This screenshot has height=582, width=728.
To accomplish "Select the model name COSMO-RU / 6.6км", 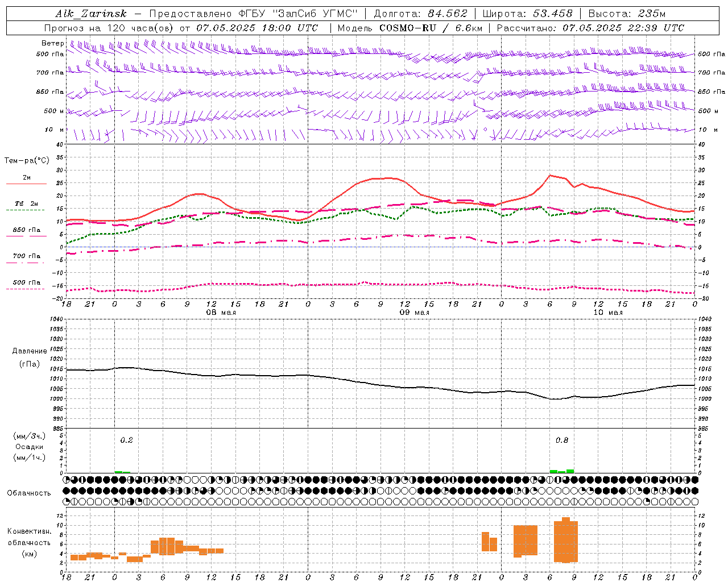I will pos(431,28).
